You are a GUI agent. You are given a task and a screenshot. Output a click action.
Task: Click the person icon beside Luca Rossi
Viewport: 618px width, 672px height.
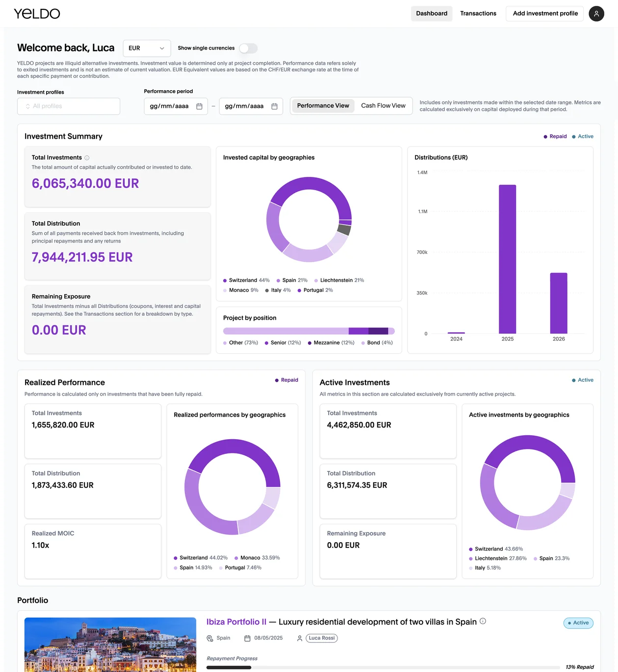tap(300, 638)
